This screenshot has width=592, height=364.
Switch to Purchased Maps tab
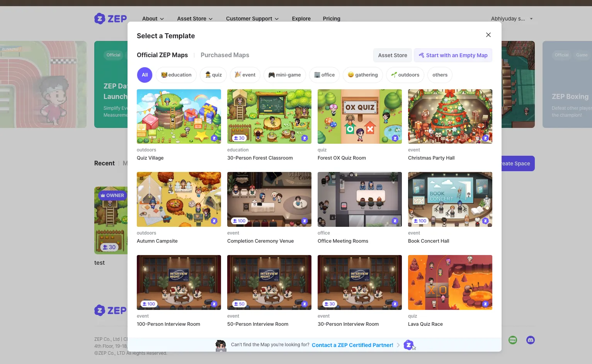tap(225, 55)
